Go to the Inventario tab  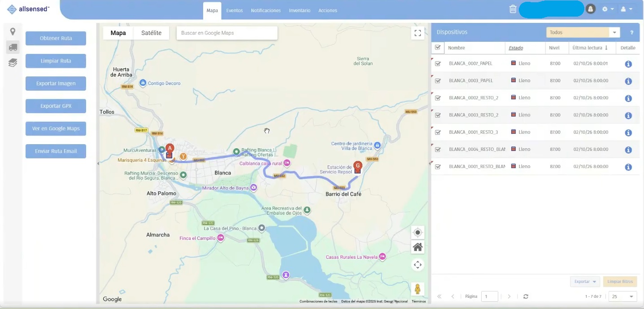pos(300,10)
